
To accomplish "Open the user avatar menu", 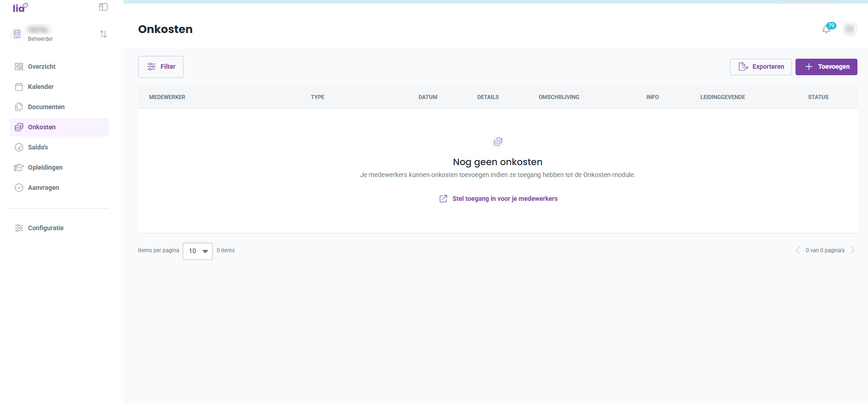I will pyautogui.click(x=850, y=29).
